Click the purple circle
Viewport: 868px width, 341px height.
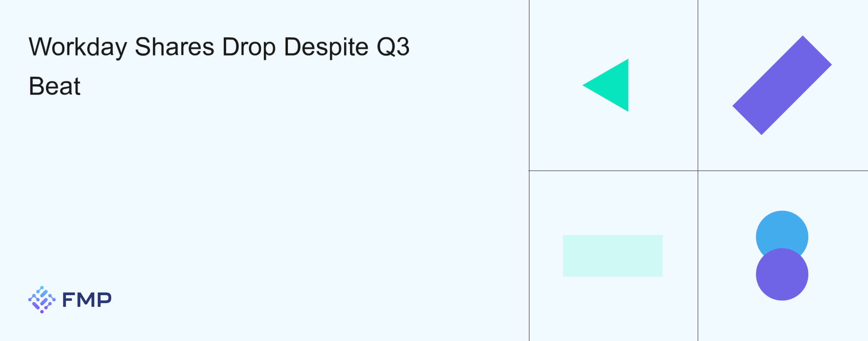click(x=782, y=275)
